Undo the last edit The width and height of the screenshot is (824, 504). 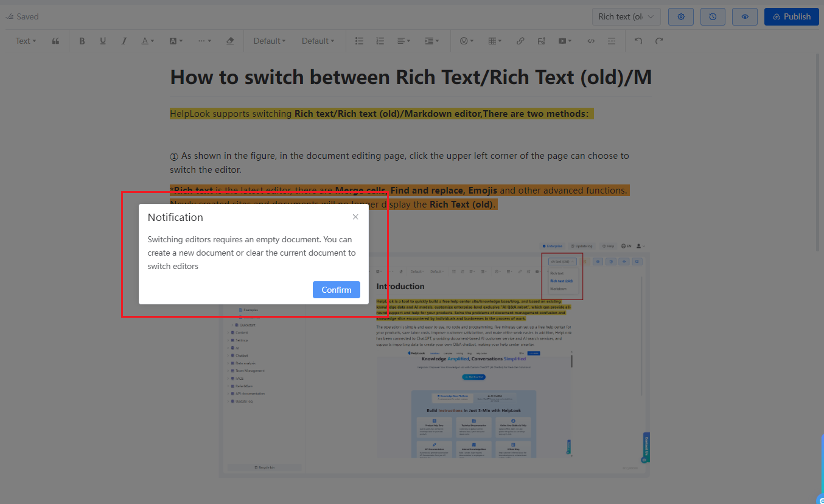637,41
